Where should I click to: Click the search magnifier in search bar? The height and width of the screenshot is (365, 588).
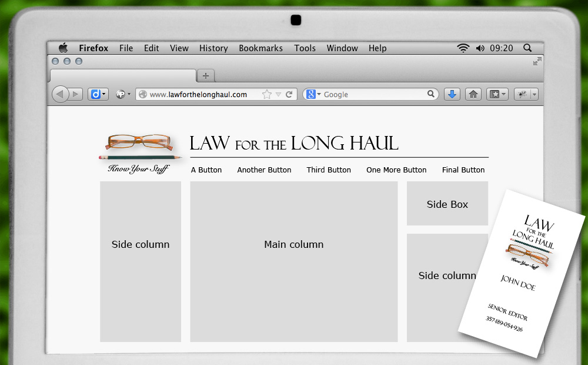tap(431, 94)
